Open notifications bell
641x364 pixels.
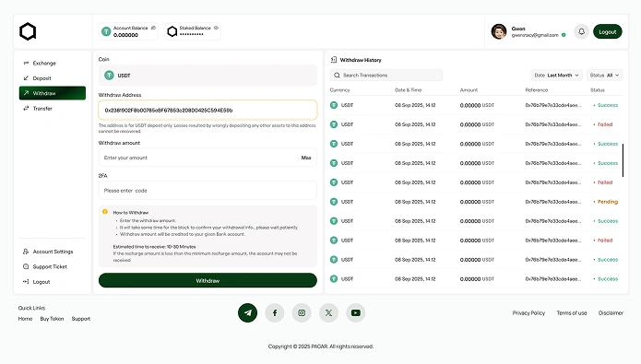tap(581, 31)
